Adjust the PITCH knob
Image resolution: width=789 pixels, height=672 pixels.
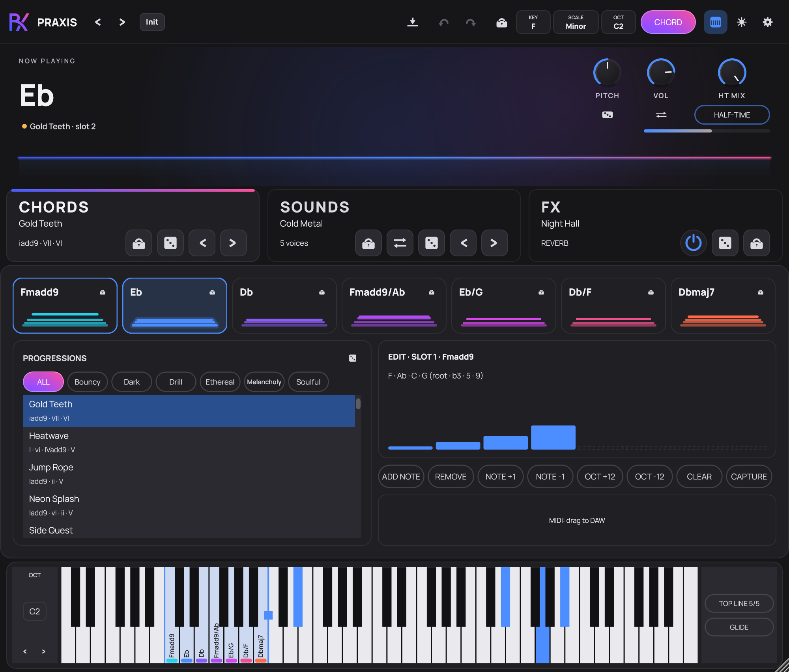coord(607,72)
